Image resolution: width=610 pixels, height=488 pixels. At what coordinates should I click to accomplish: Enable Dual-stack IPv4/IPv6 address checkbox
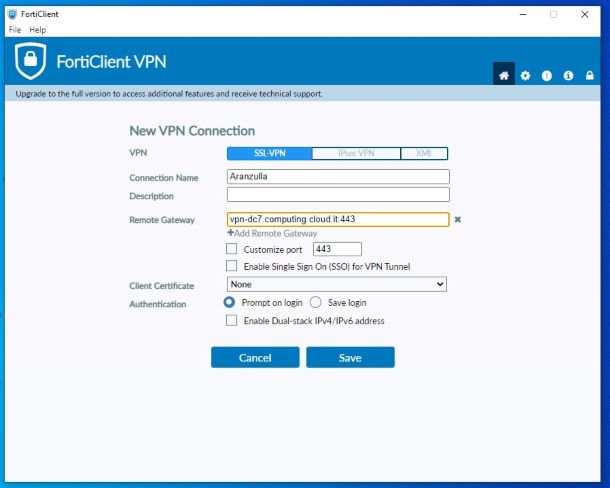pyautogui.click(x=231, y=320)
